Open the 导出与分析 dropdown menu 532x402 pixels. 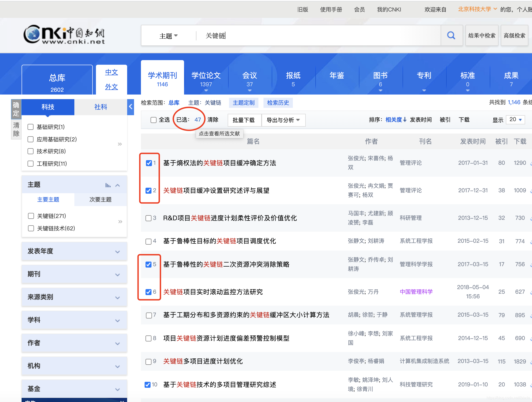283,120
